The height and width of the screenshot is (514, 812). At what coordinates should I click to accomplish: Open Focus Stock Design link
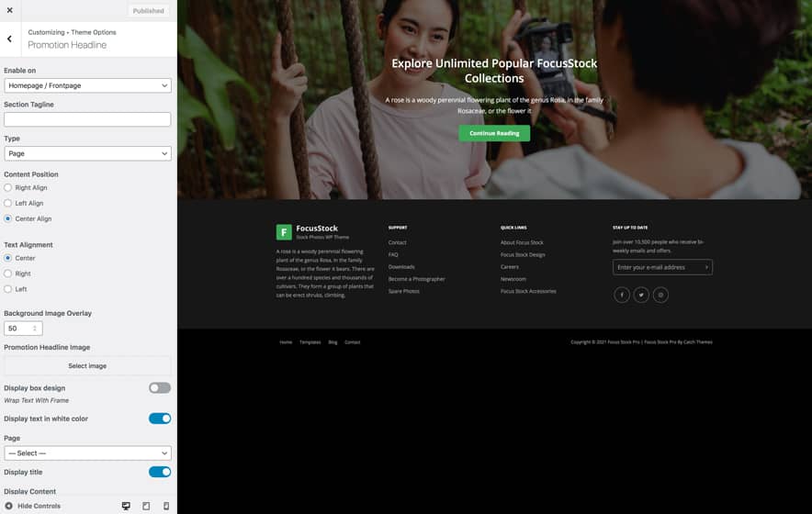pos(523,254)
